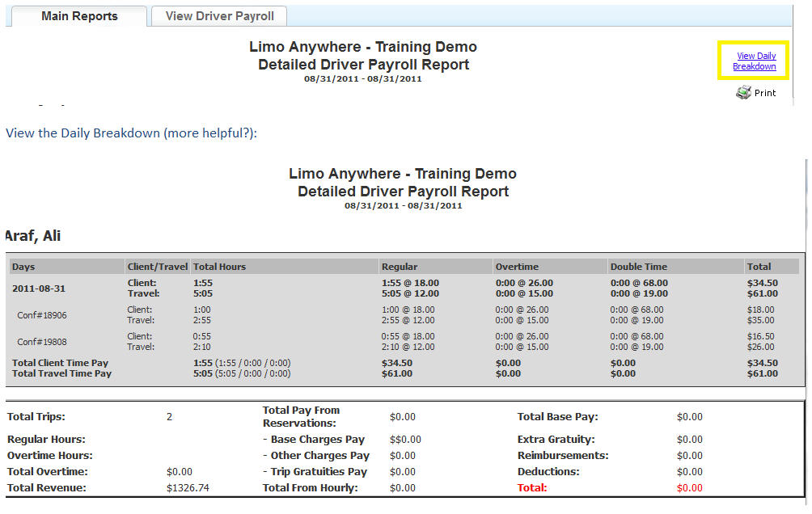This screenshot has width=812, height=514.
Task: Click the printer icon beside Print
Action: pyautogui.click(x=743, y=93)
